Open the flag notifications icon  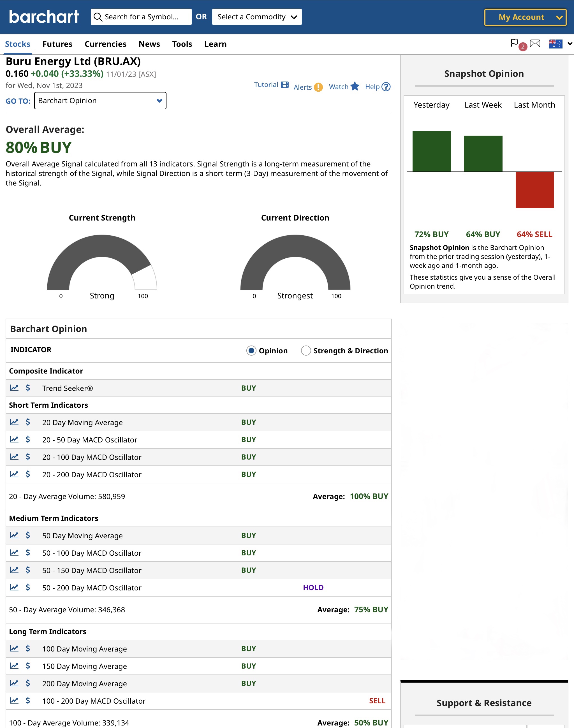coord(514,43)
